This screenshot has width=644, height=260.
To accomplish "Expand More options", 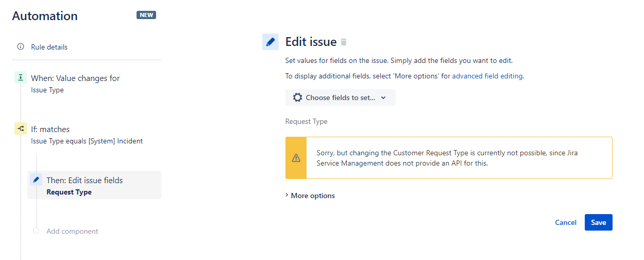I will (x=310, y=196).
